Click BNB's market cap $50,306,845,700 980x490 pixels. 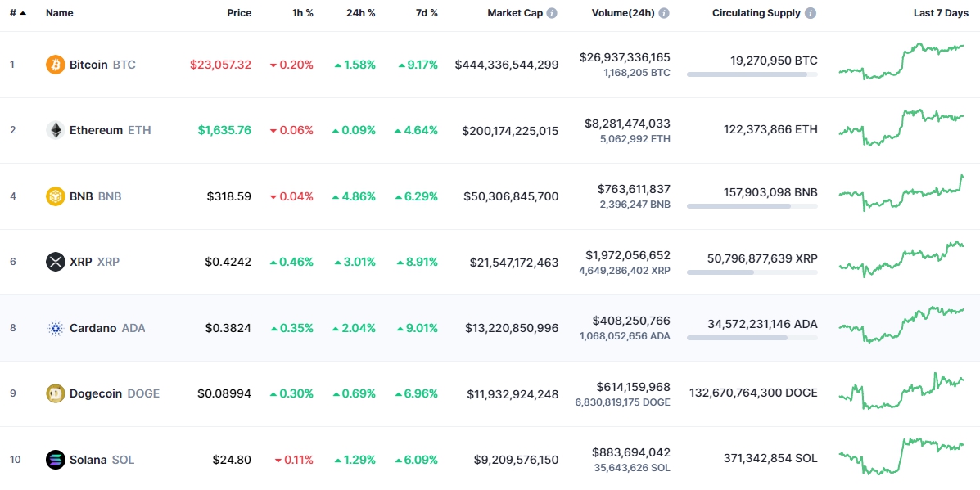coord(511,196)
